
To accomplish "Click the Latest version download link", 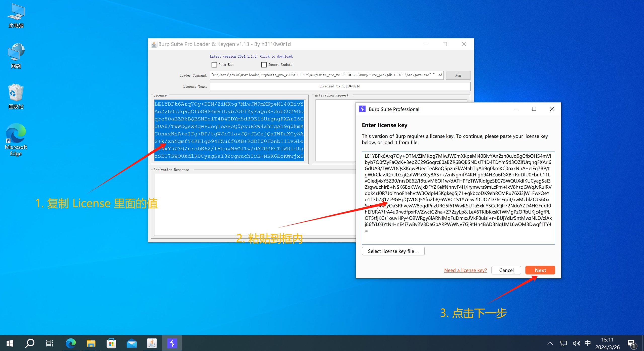I will (x=251, y=56).
